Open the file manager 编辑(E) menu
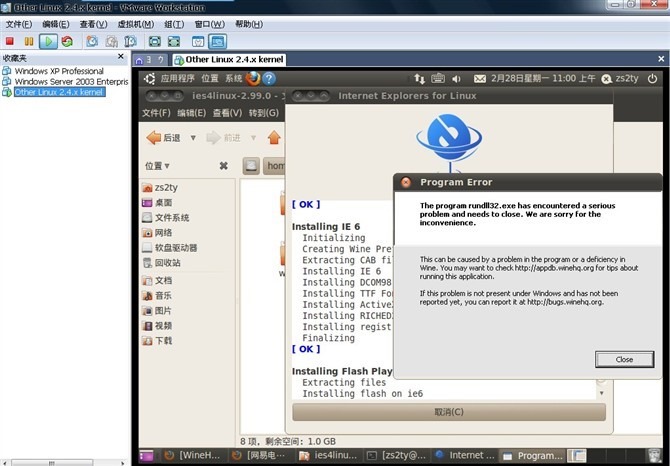The height and width of the screenshot is (466, 670). click(x=191, y=113)
